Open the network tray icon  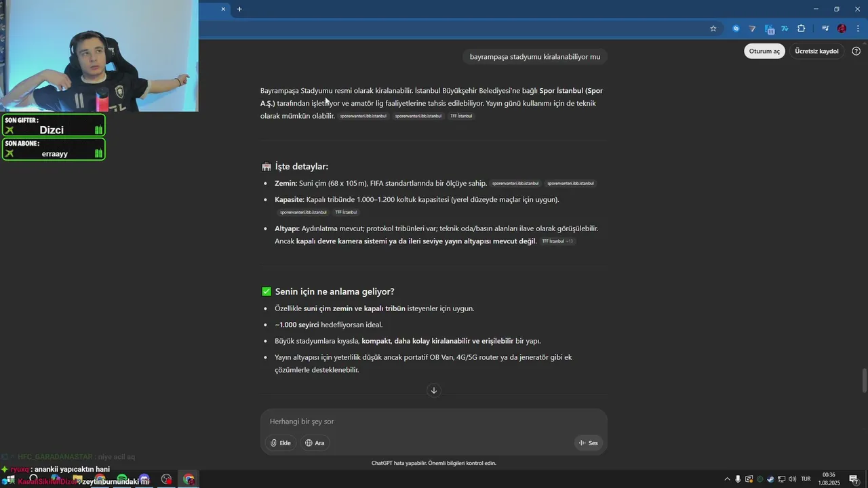[x=781, y=479]
